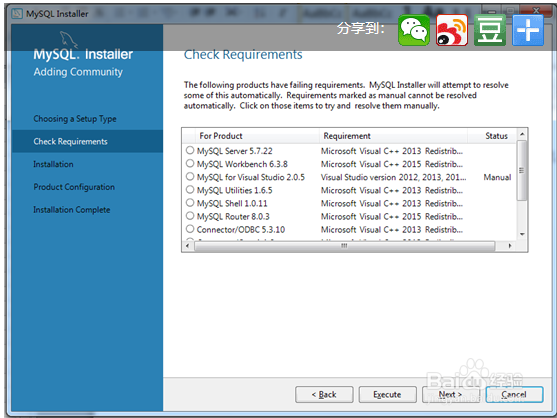Share to Weibo icon
The height and width of the screenshot is (418, 557).
pos(452,30)
